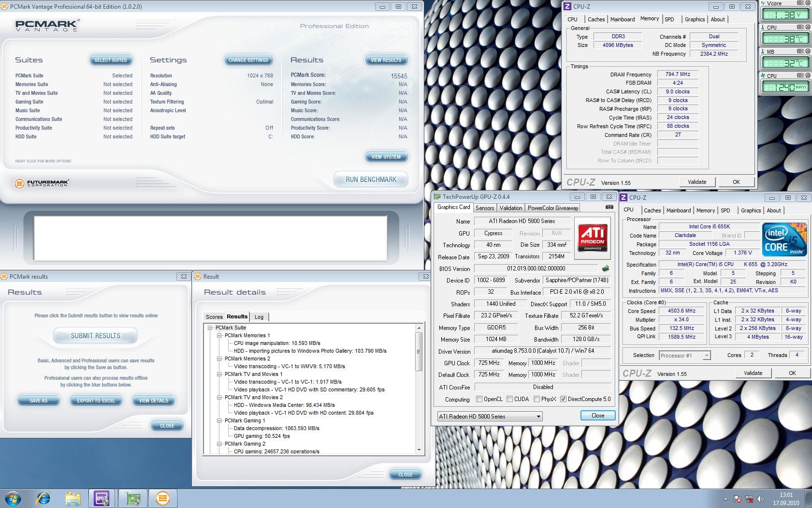Click the CHANGE SETTINGS button
The height and width of the screenshot is (508, 812).
pos(248,60)
